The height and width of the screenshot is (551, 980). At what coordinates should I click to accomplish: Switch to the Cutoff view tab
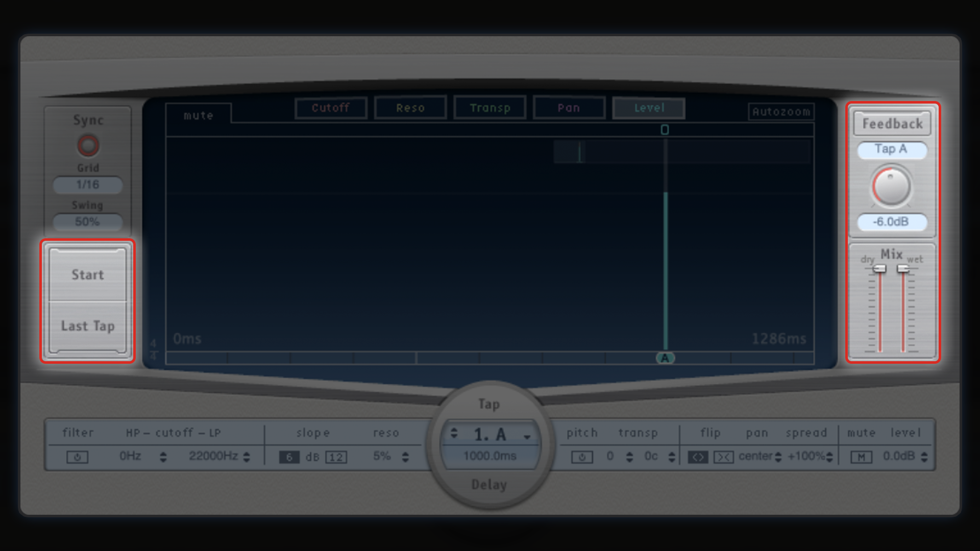click(x=331, y=108)
